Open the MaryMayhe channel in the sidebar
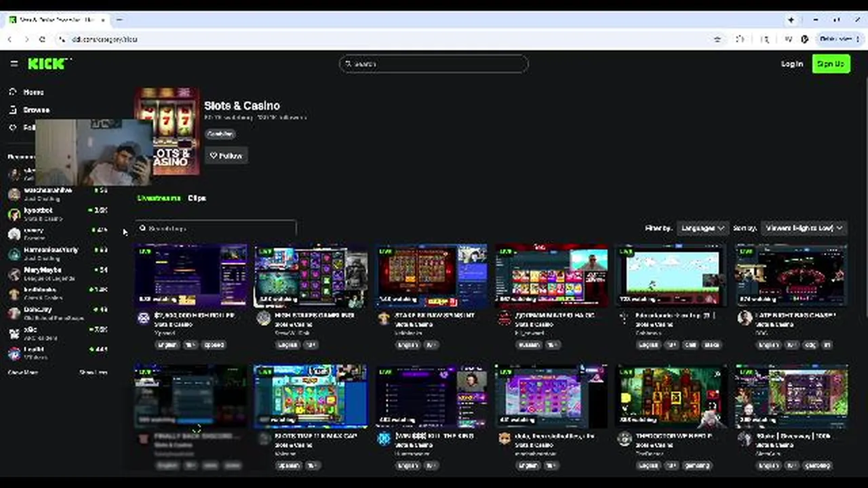868x488 pixels. [x=58, y=274]
